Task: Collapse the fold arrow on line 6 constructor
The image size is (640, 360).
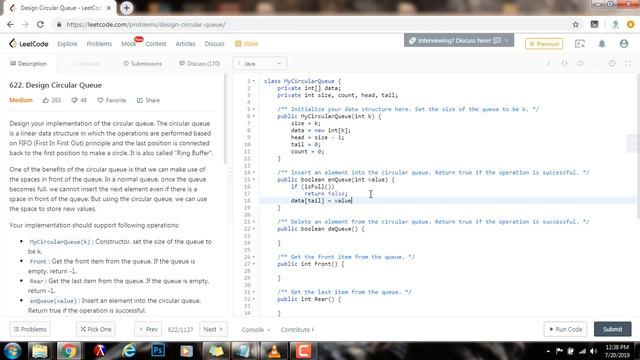Action: 254,116
